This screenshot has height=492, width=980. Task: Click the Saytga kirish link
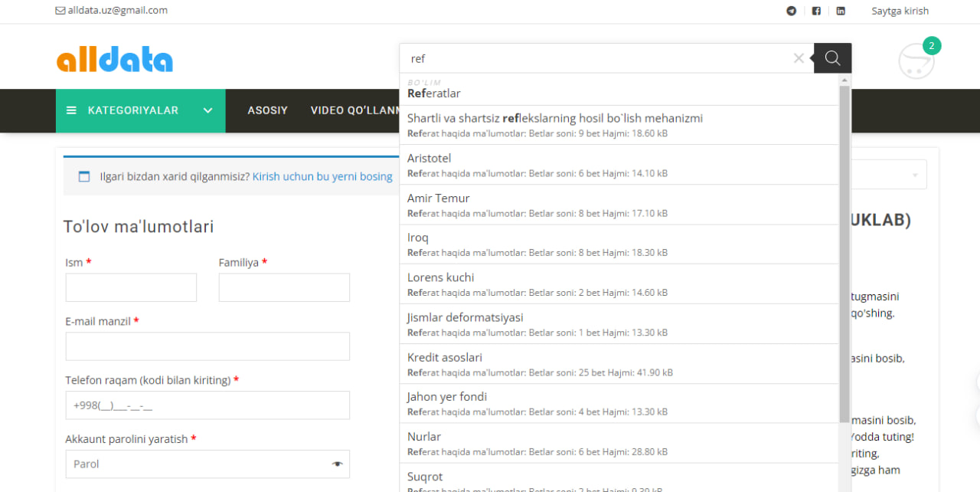[900, 11]
